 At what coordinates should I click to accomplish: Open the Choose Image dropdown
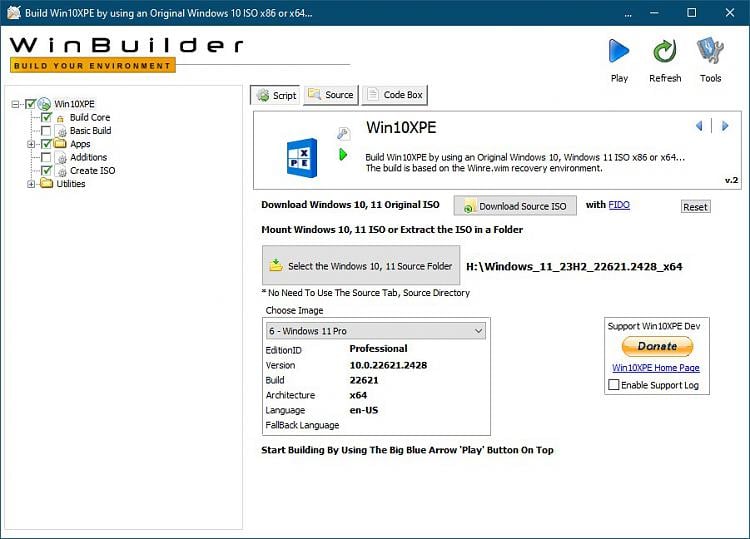coord(375,331)
